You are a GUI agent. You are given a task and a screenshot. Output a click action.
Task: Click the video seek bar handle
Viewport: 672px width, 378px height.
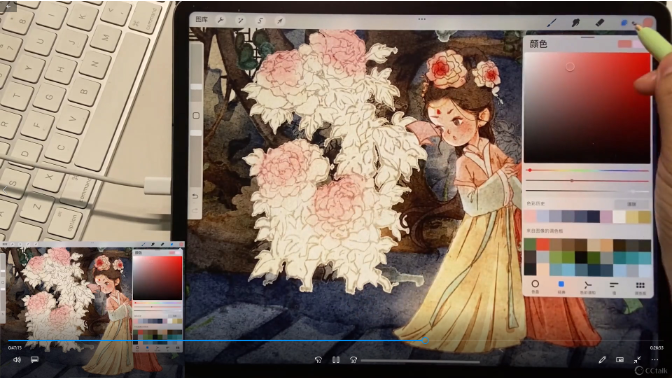point(425,341)
